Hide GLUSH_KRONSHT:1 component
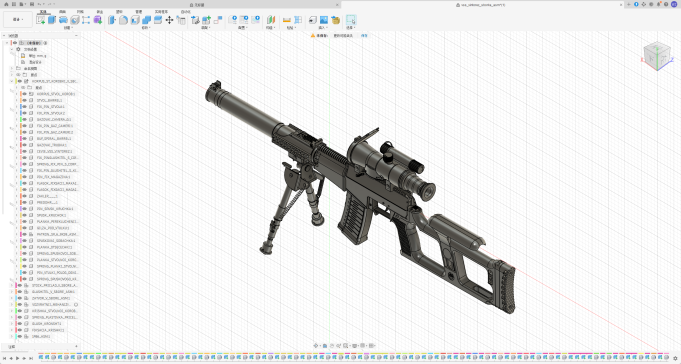This screenshot has width=681, height=364. [x=20, y=324]
